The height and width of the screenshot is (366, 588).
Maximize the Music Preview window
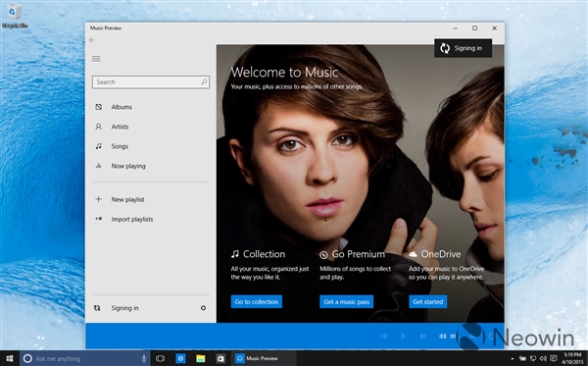coord(474,28)
